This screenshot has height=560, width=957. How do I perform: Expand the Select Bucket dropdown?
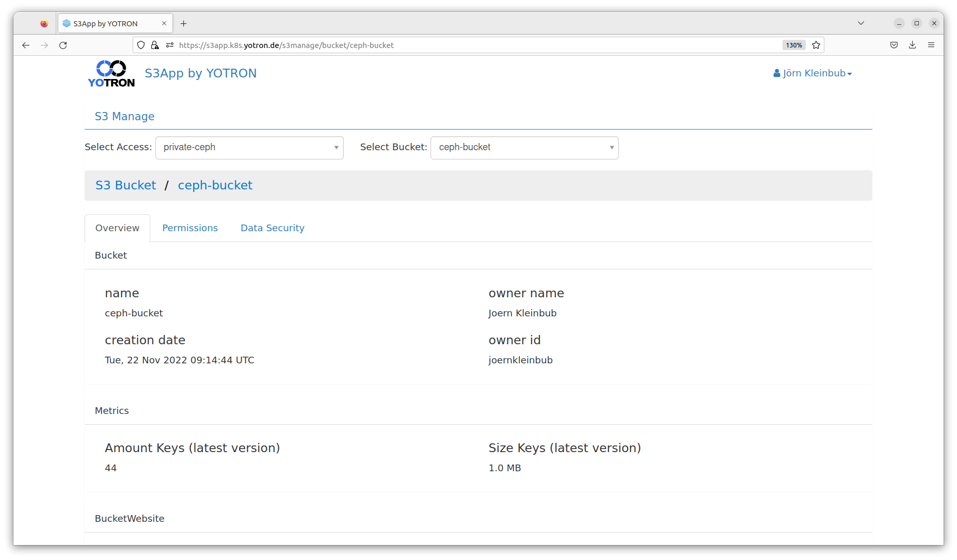pyautogui.click(x=524, y=148)
